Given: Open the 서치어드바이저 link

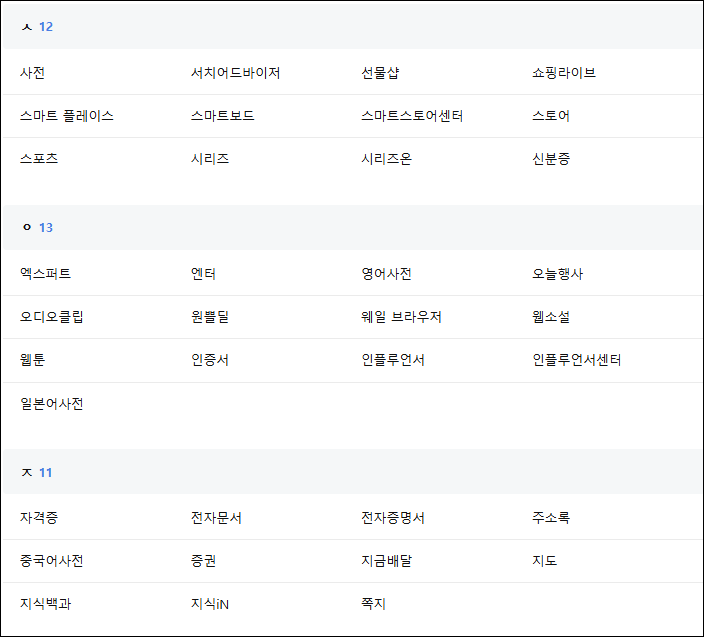Looking at the screenshot, I should (235, 73).
